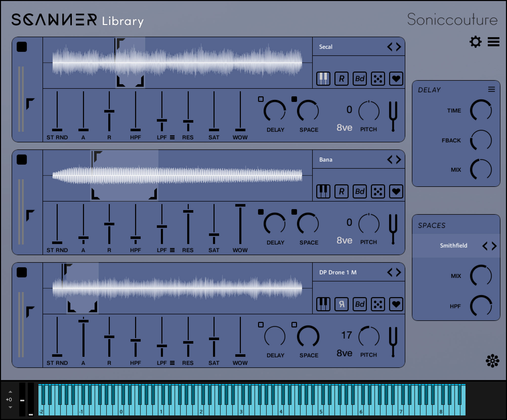This screenshot has height=420, width=507.
Task: Toggle Bana layer on/off square button
Action: pyautogui.click(x=22, y=160)
